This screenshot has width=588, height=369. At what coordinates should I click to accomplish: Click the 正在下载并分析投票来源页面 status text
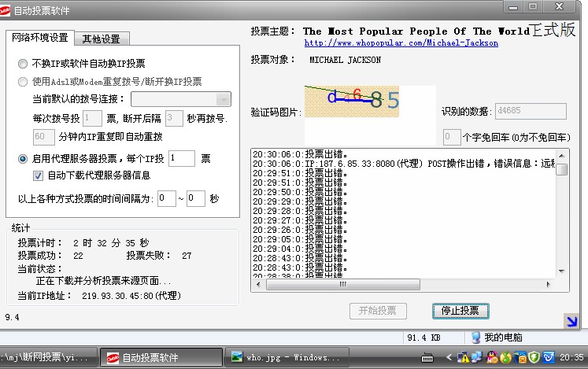point(103,281)
